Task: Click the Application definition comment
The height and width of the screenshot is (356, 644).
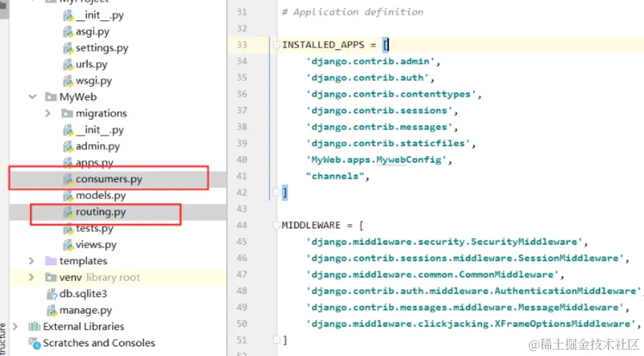Action: [x=353, y=12]
